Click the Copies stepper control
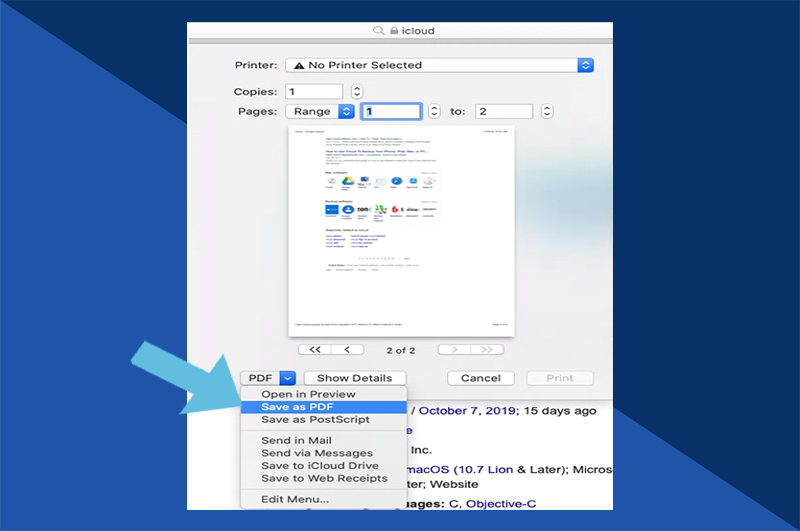 [x=357, y=91]
